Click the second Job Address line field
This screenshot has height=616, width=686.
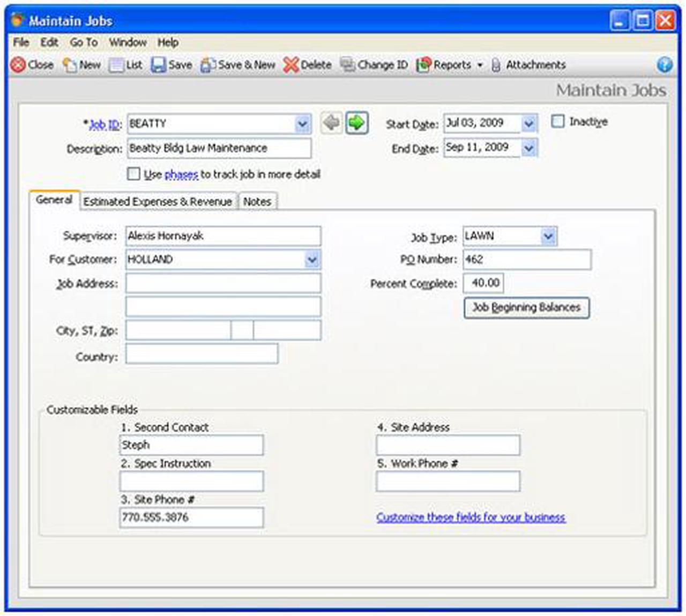point(223,306)
